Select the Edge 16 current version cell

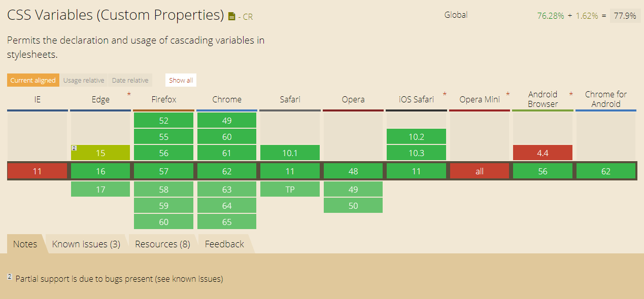(x=100, y=171)
